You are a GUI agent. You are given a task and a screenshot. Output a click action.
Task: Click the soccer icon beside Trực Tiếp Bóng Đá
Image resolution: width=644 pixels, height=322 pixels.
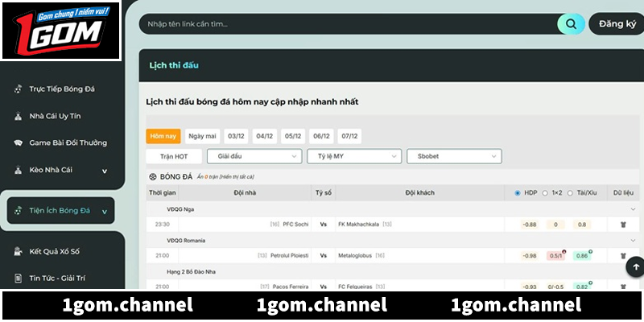point(18,89)
